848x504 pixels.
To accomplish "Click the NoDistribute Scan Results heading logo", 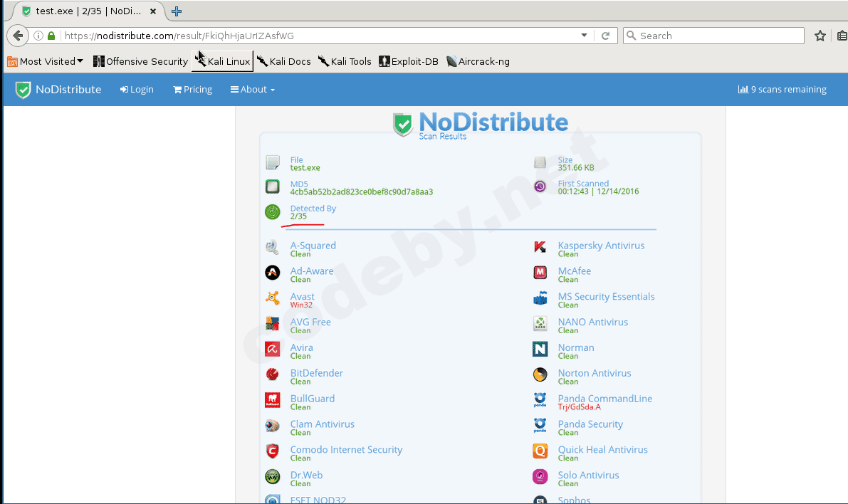I will [480, 125].
